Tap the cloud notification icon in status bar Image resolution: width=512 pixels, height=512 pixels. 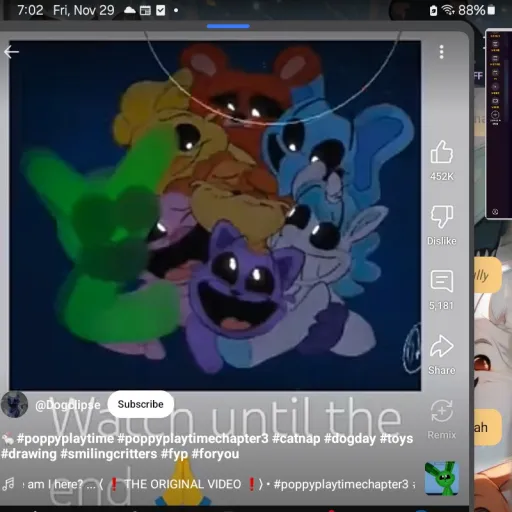(x=130, y=11)
